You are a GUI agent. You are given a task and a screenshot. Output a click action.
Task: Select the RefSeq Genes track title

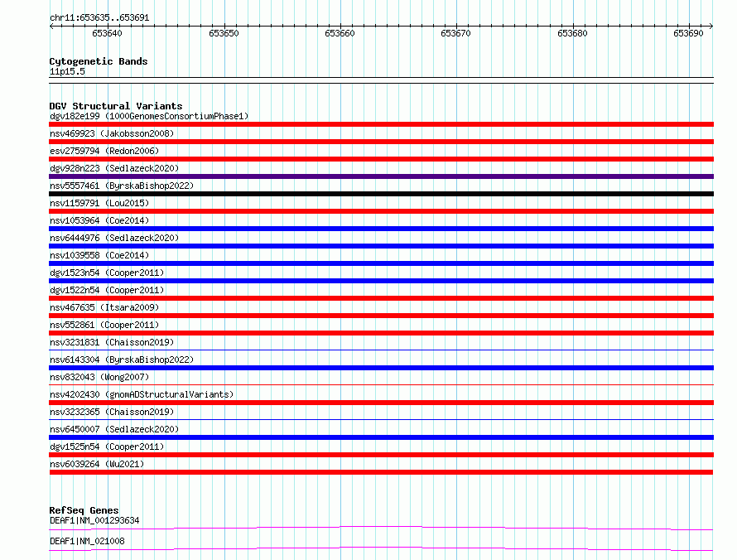coord(84,510)
